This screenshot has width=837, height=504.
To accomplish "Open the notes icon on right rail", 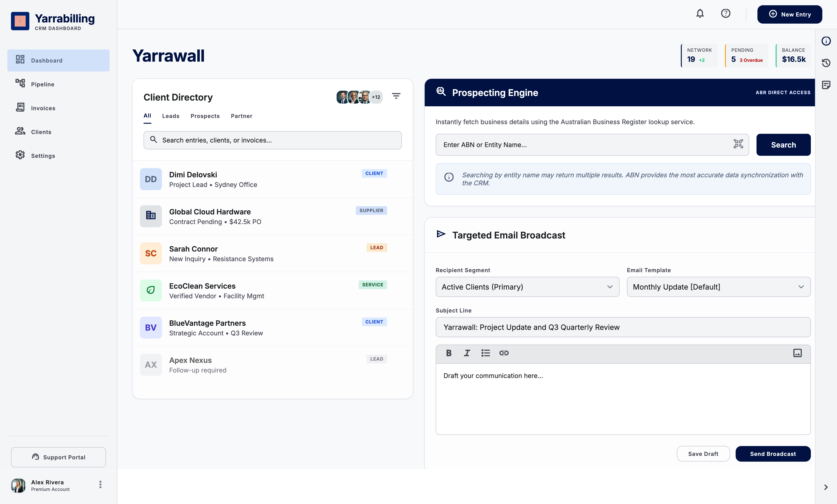I will 826,85.
